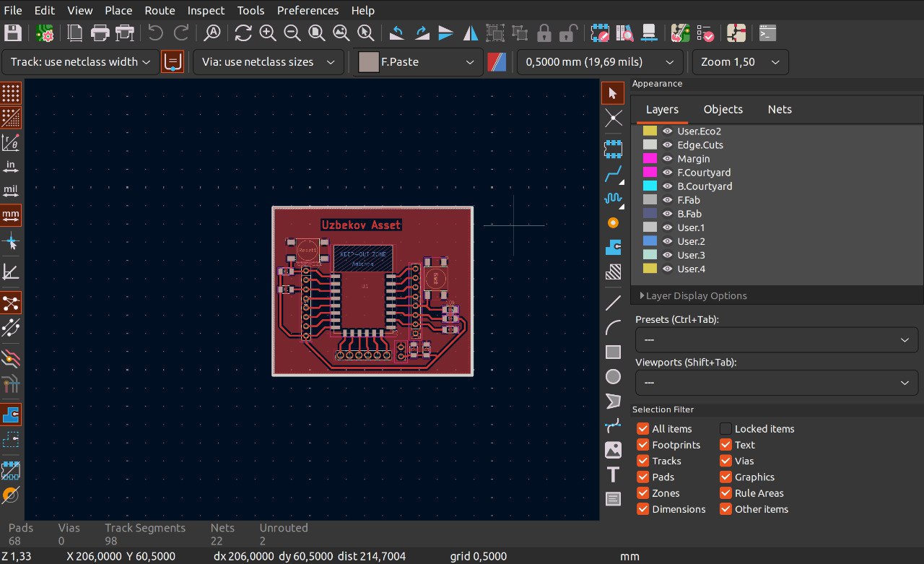This screenshot has width=924, height=564.
Task: Activate the Add filled zone tool
Action: [x=613, y=248]
